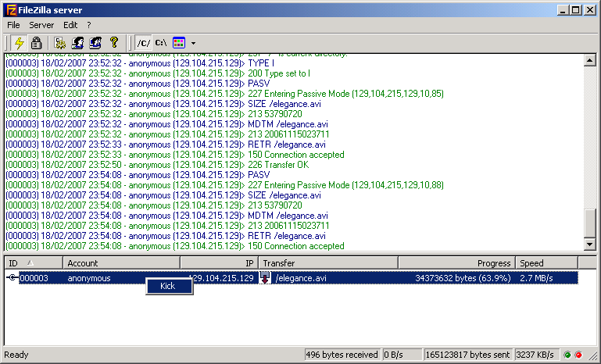Image resolution: width=601 pixels, height=364 pixels.
Task: Click the window resize grip corner
Action: click(x=592, y=356)
